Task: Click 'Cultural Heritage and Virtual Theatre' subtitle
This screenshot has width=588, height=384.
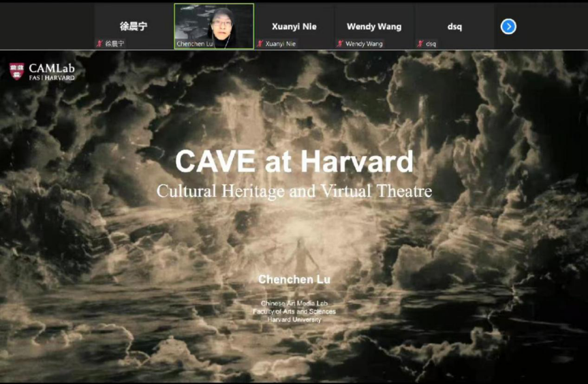Action: pos(294,191)
